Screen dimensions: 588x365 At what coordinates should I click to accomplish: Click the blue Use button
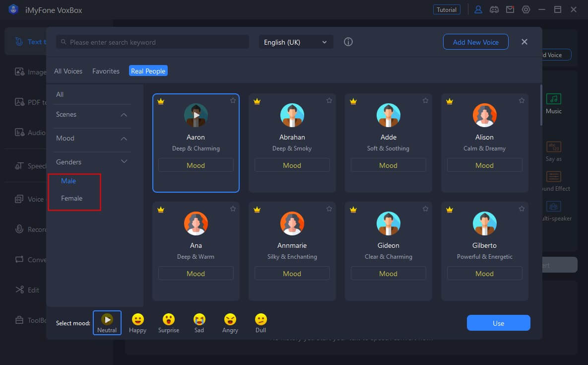498,323
